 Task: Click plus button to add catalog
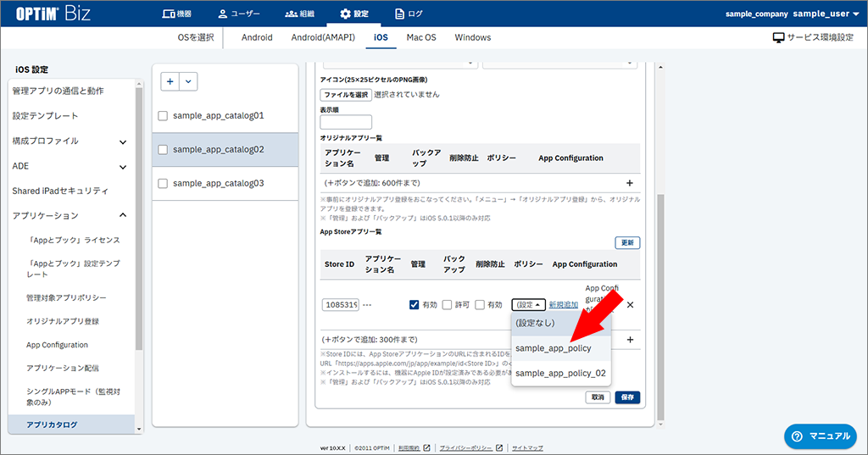click(170, 81)
